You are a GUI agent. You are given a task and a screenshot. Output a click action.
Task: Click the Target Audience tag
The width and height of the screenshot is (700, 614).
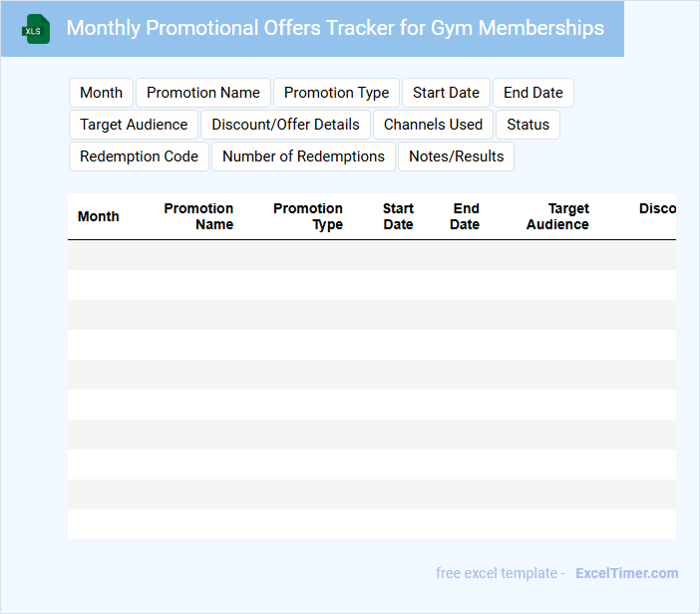(x=134, y=125)
